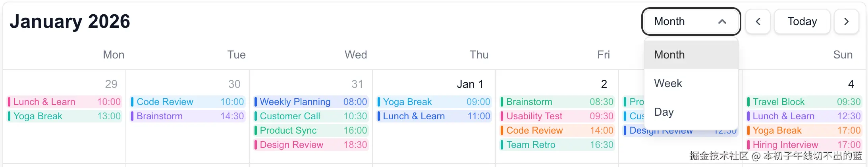The width and height of the screenshot is (868, 167).
Task: Open Design Review on December 31
Action: (311, 145)
